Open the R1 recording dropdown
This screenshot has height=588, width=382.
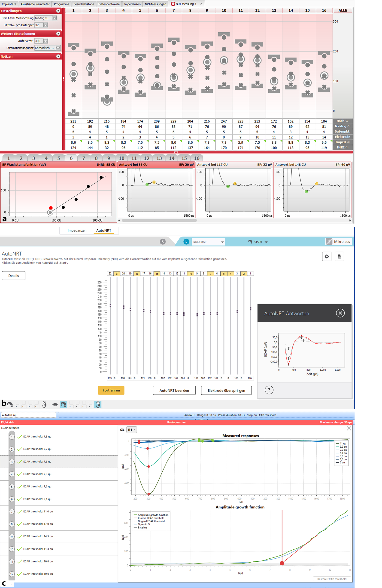(131, 430)
